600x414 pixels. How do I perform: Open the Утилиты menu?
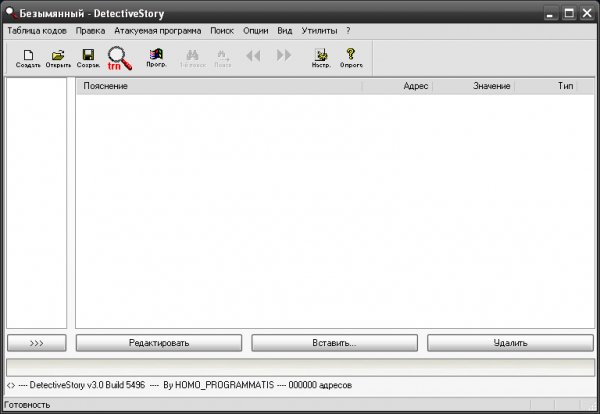click(x=319, y=31)
